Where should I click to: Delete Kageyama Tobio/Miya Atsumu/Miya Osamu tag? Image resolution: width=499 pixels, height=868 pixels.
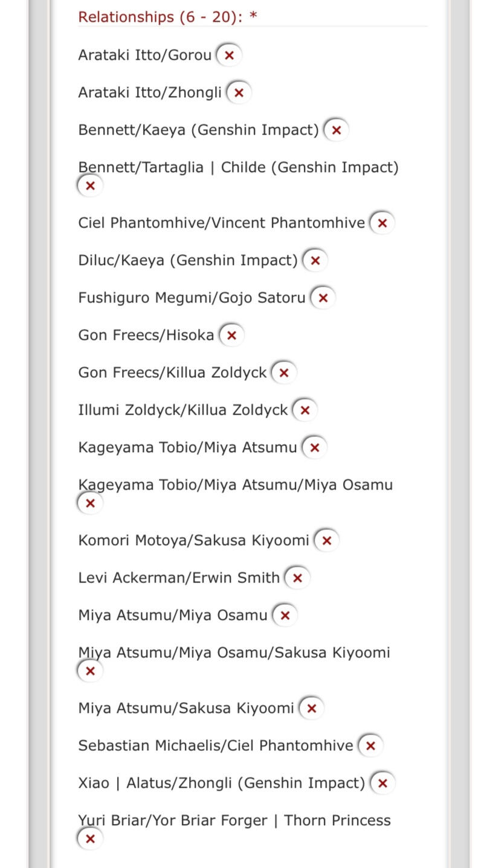(91, 503)
